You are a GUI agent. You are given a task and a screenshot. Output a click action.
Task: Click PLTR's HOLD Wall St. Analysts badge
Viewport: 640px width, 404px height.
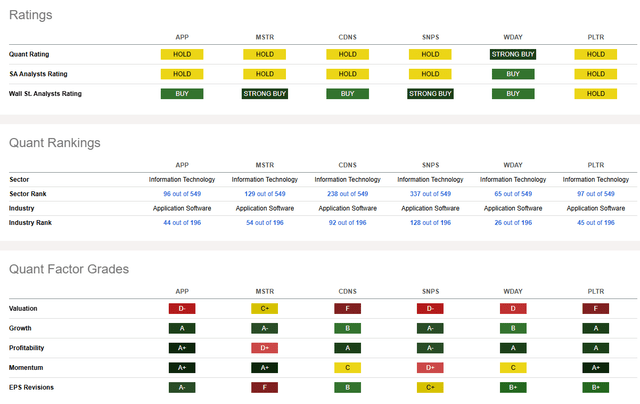click(x=596, y=94)
